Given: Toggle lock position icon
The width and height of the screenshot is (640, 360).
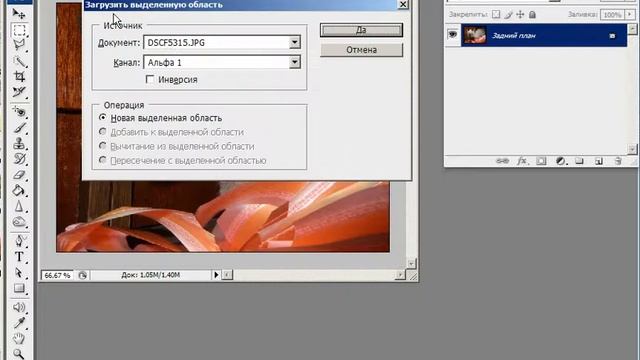Looking at the screenshot, I should point(520,15).
